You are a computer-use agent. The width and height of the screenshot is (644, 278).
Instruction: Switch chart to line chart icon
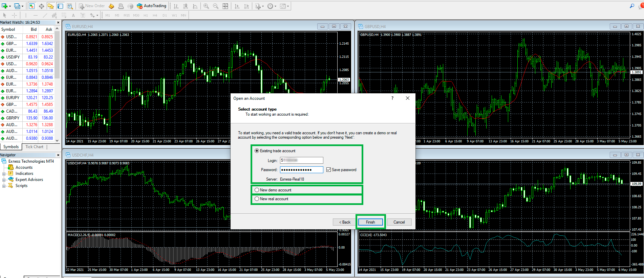pos(195,6)
